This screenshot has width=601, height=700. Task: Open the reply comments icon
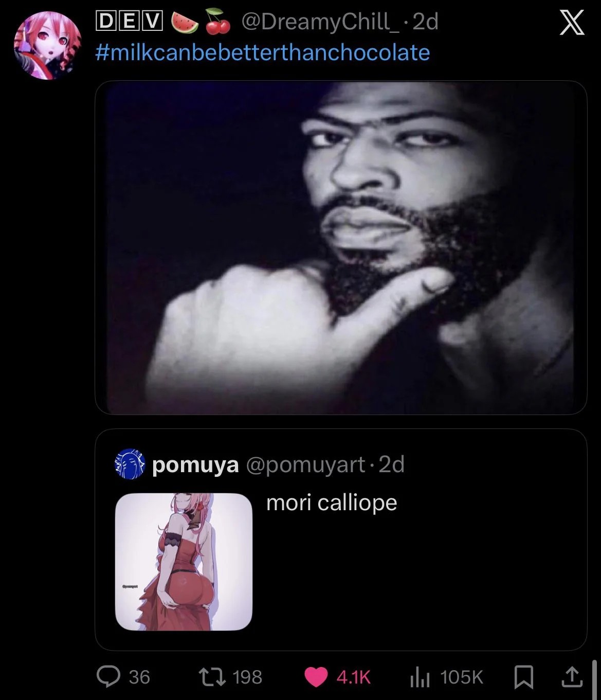pos(109,677)
